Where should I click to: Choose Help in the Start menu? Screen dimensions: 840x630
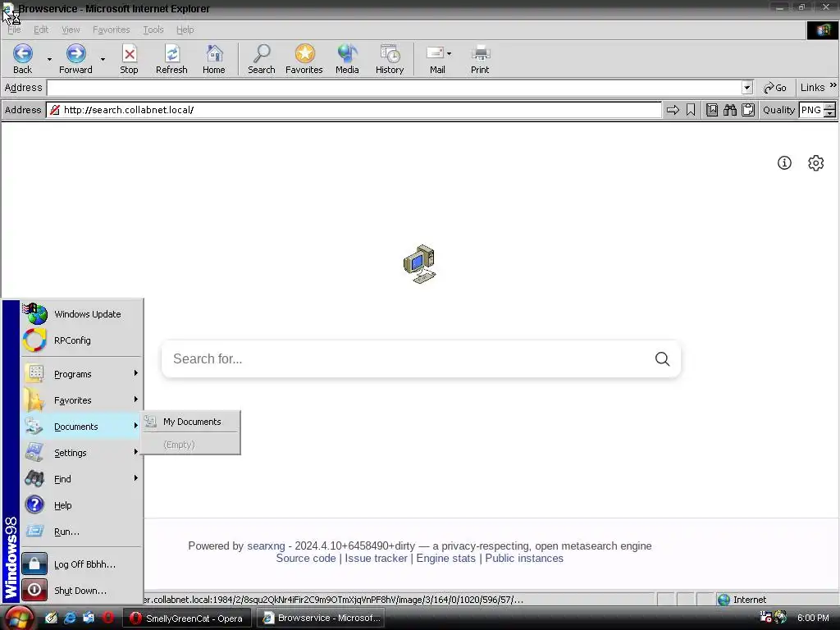pyautogui.click(x=81, y=505)
